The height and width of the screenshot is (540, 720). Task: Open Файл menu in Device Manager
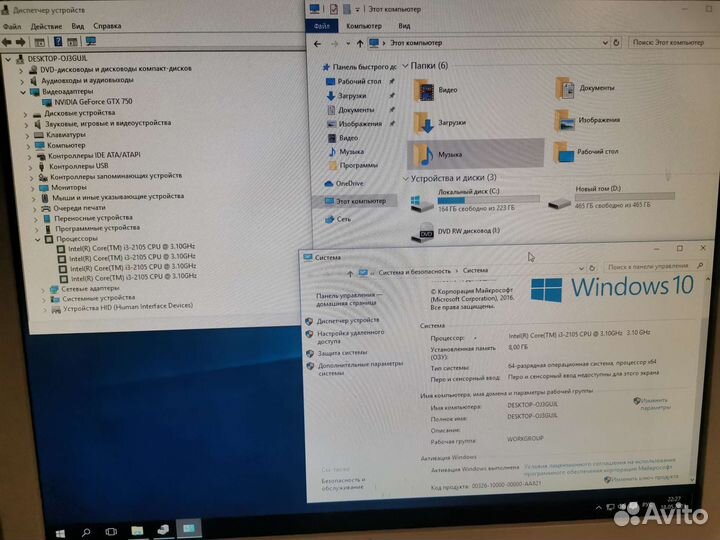click(12, 27)
